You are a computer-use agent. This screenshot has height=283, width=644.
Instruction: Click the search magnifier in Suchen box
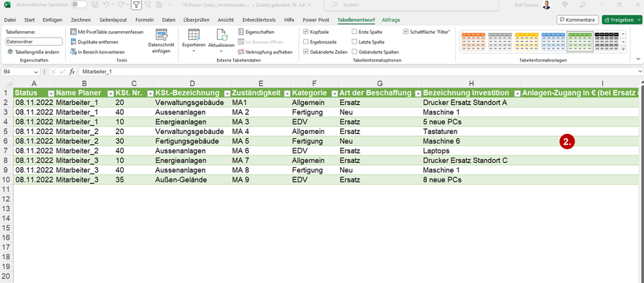click(x=335, y=4)
